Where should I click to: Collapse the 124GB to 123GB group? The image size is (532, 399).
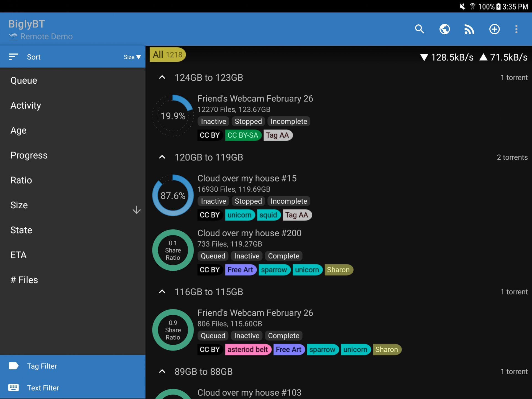click(x=162, y=78)
